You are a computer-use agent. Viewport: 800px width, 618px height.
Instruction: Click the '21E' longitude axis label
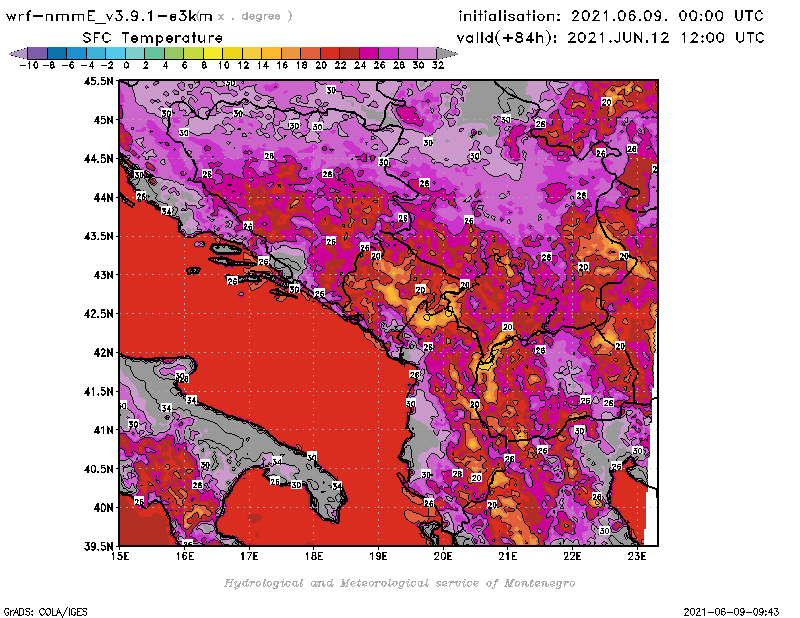click(507, 556)
